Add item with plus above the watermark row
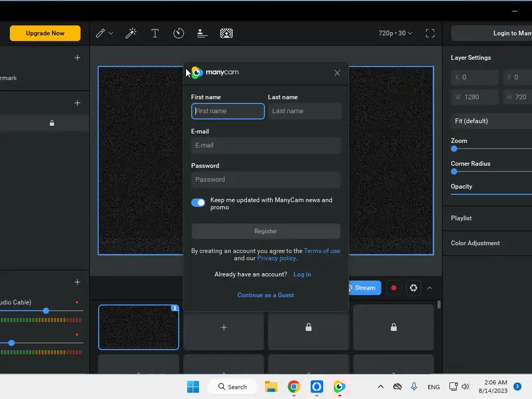Image resolution: width=532 pixels, height=399 pixels. coord(77,58)
